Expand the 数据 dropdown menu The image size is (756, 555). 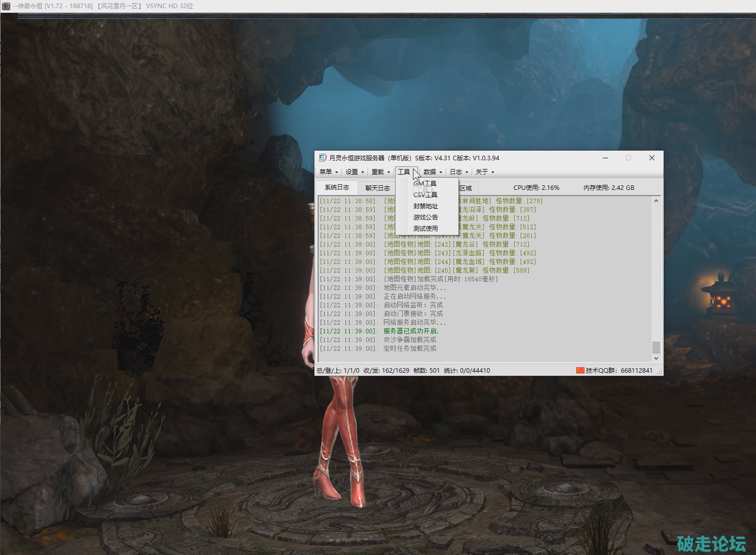click(x=432, y=172)
